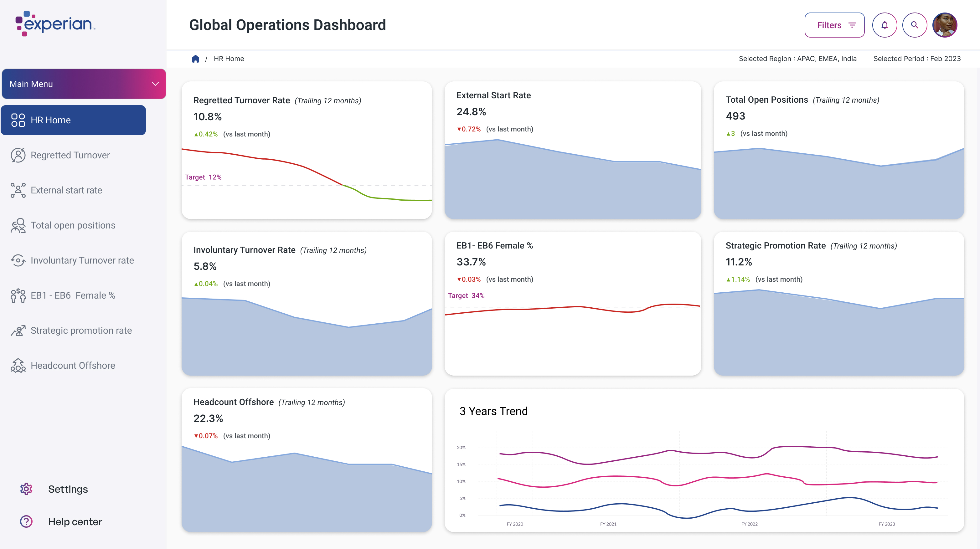Click Strategic promotion rate link

tap(81, 331)
